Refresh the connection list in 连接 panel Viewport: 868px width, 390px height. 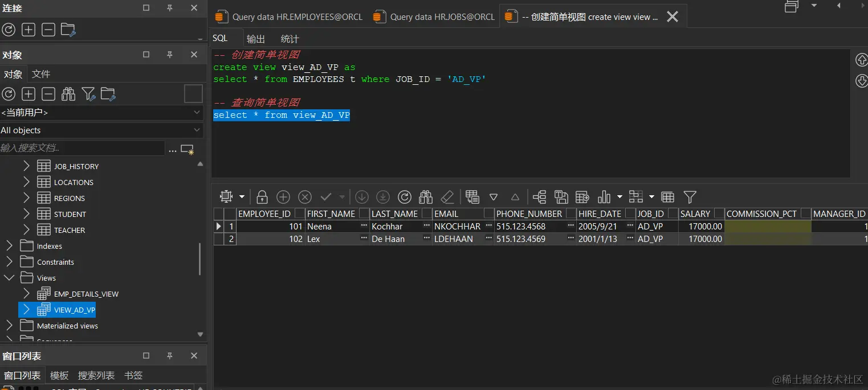(9, 30)
